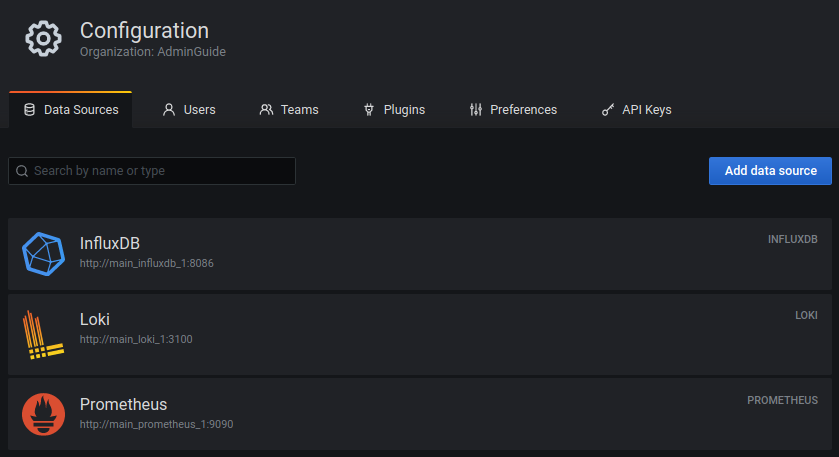Viewport: 839px width, 457px height.
Task: Select the Loki data source URL text
Action: (x=136, y=339)
